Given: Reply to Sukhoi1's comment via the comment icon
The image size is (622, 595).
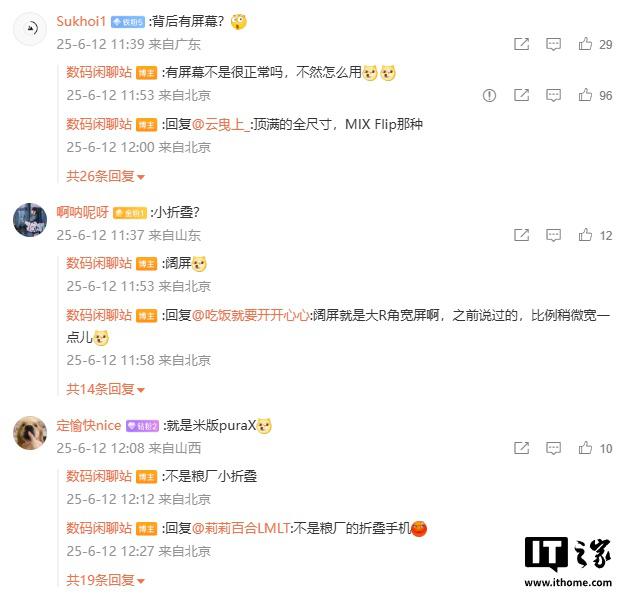Looking at the screenshot, I should (x=553, y=44).
